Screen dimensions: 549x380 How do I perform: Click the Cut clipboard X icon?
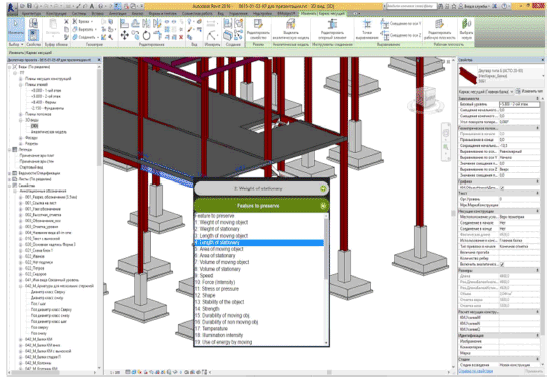(x=66, y=22)
